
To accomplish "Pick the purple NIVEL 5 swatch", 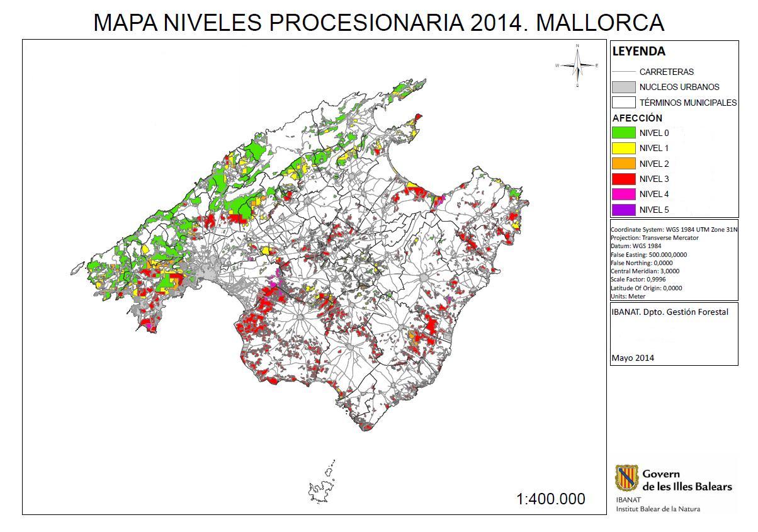I will [624, 210].
